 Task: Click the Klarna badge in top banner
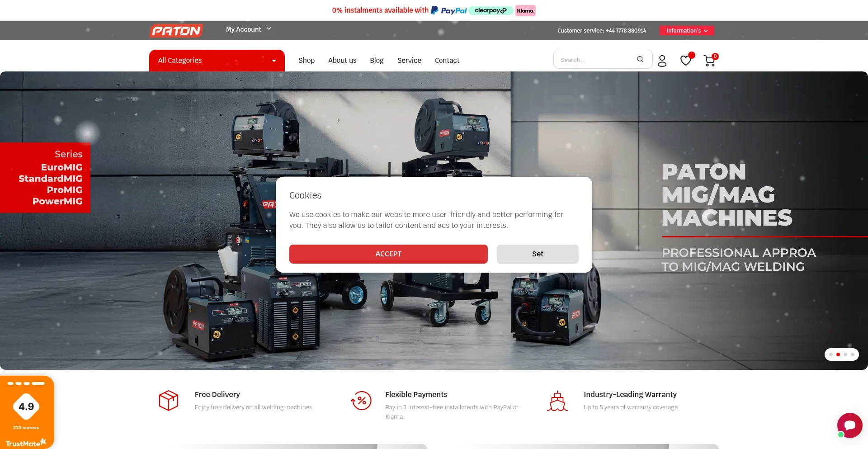coord(525,10)
